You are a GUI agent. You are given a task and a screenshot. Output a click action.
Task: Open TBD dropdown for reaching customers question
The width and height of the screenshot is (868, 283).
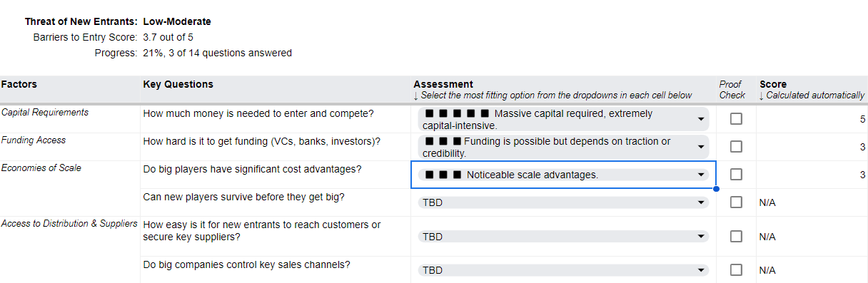point(701,237)
